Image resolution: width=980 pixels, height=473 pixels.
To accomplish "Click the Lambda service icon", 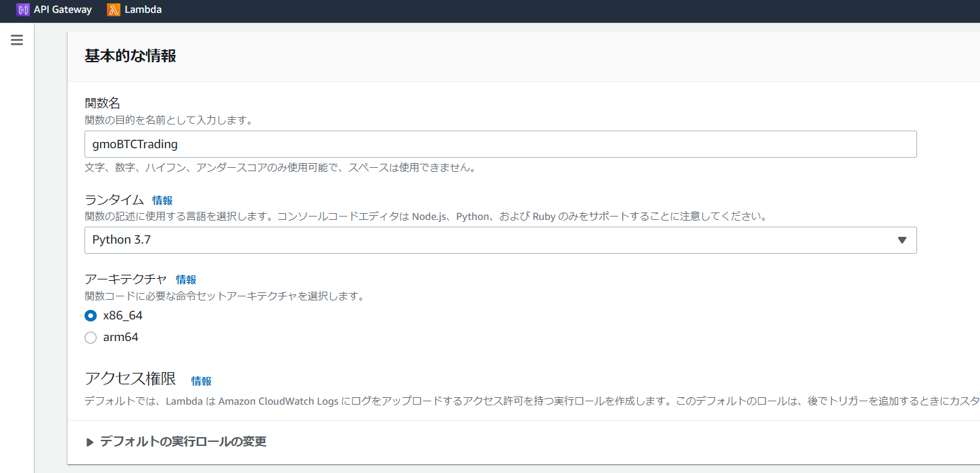I will 114,10.
